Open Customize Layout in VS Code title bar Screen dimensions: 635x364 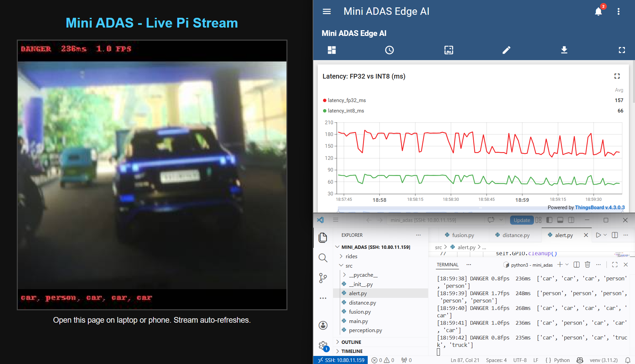538,220
